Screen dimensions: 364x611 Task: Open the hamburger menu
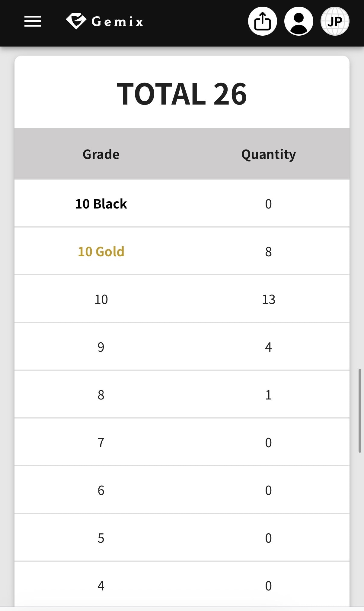[x=33, y=21]
